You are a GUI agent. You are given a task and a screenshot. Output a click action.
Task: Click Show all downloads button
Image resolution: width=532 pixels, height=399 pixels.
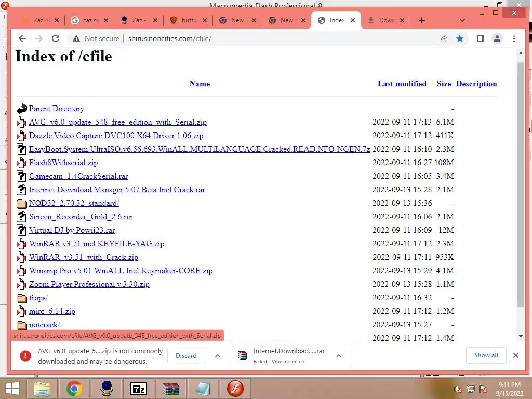tap(486, 355)
